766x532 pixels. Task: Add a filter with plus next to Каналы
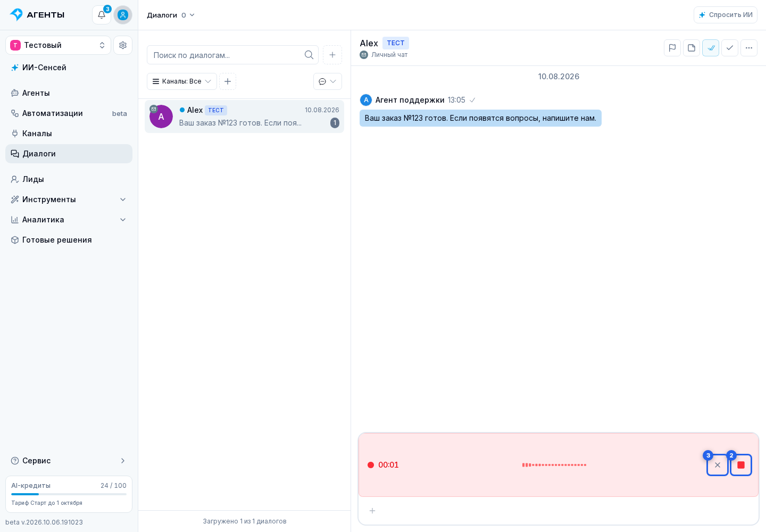coord(228,81)
